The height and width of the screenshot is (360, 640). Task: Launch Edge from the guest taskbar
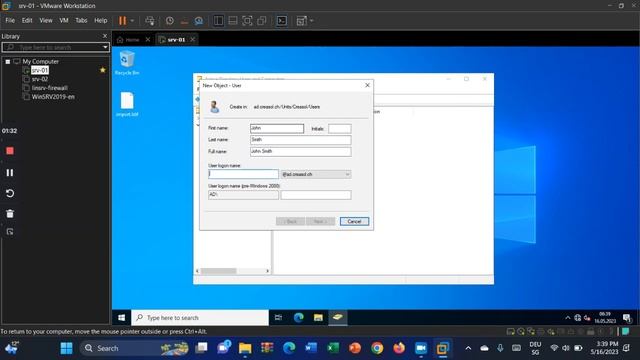298,318
